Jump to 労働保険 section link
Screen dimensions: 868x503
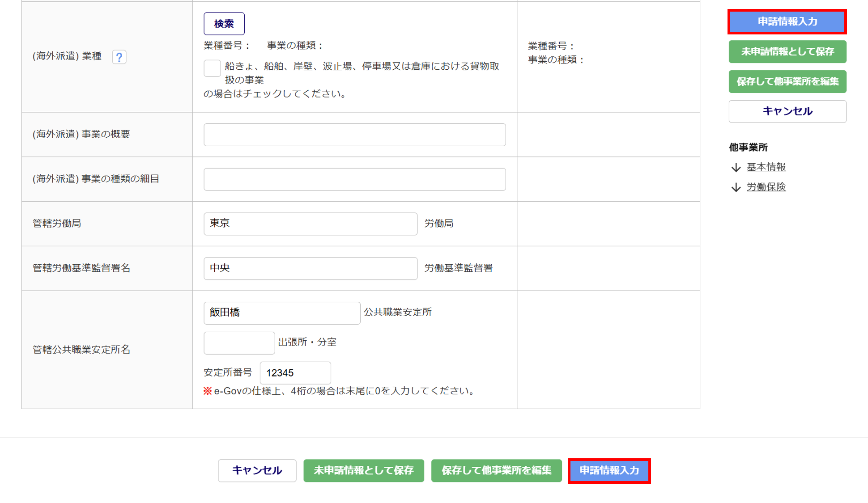click(766, 187)
